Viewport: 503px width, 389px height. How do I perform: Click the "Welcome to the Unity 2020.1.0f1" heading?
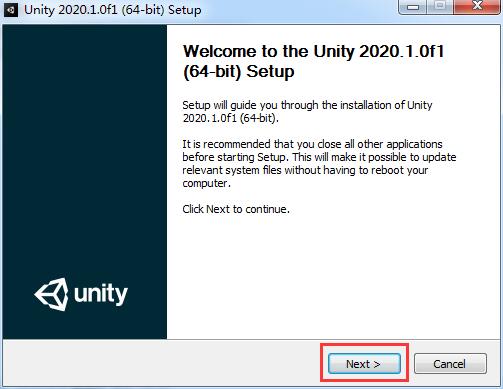pos(313,61)
